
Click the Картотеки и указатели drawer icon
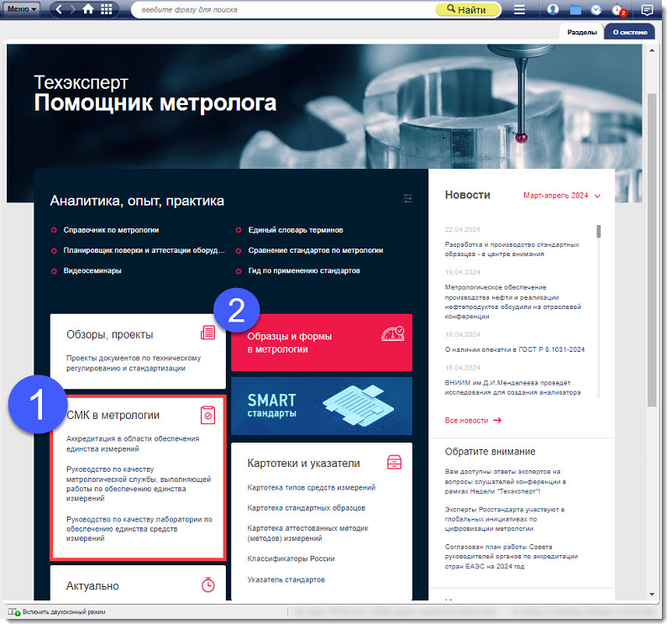coord(394,463)
